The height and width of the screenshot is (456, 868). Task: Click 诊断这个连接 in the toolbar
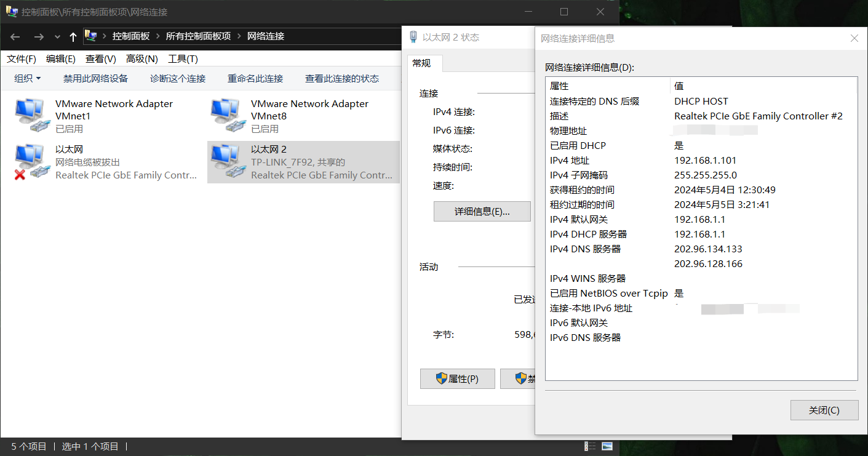178,79
